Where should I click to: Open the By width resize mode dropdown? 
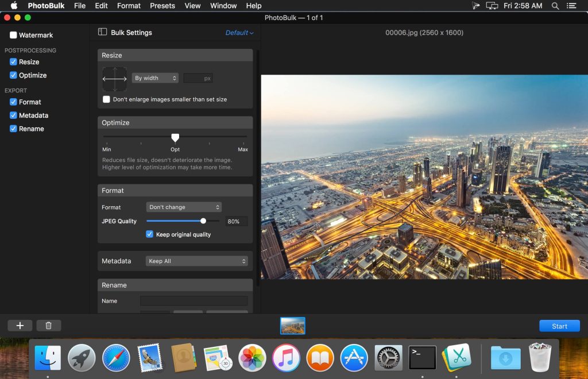coord(155,78)
